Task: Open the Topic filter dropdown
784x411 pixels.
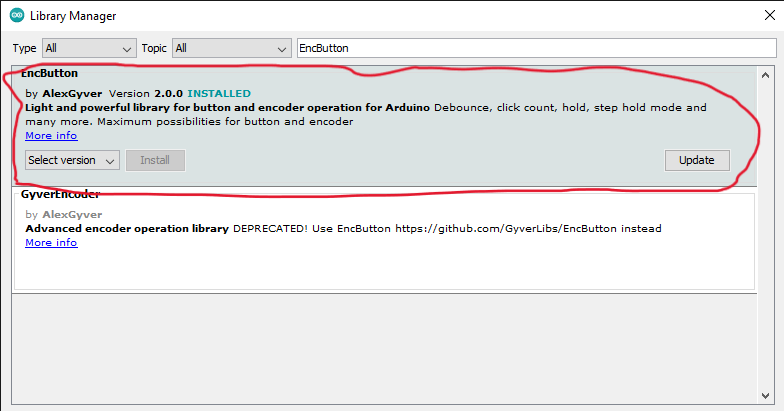Action: pyautogui.click(x=232, y=48)
